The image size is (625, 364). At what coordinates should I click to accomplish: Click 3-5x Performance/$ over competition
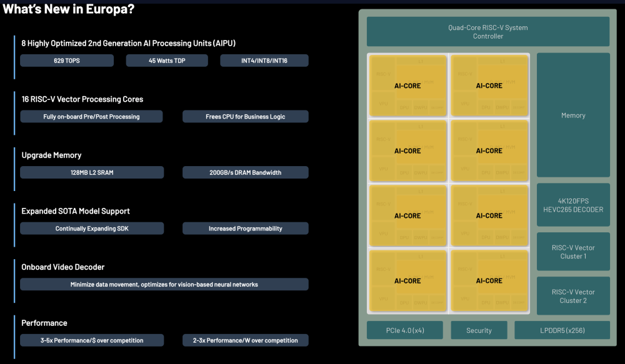92,340
